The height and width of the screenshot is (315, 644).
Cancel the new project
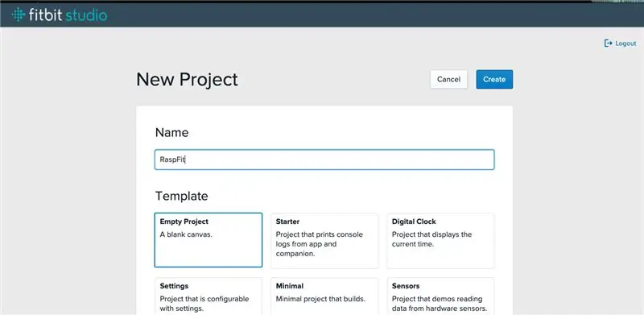pos(448,80)
